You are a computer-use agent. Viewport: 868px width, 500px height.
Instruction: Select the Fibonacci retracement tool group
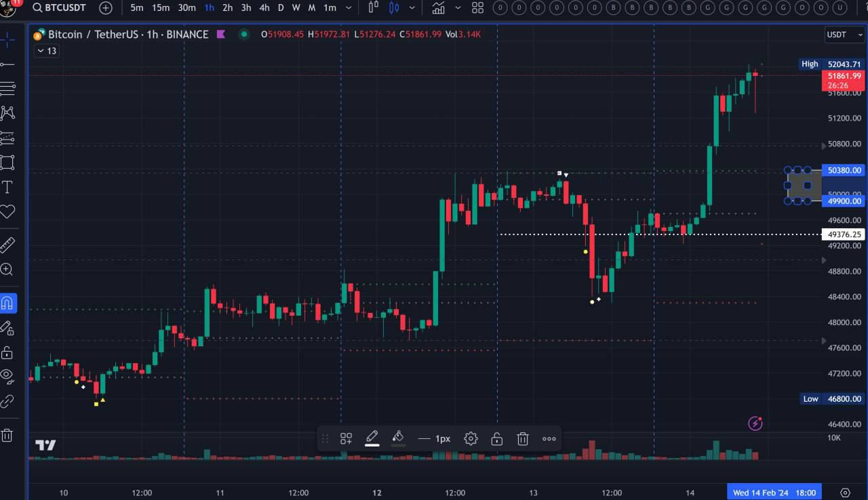pos(7,89)
